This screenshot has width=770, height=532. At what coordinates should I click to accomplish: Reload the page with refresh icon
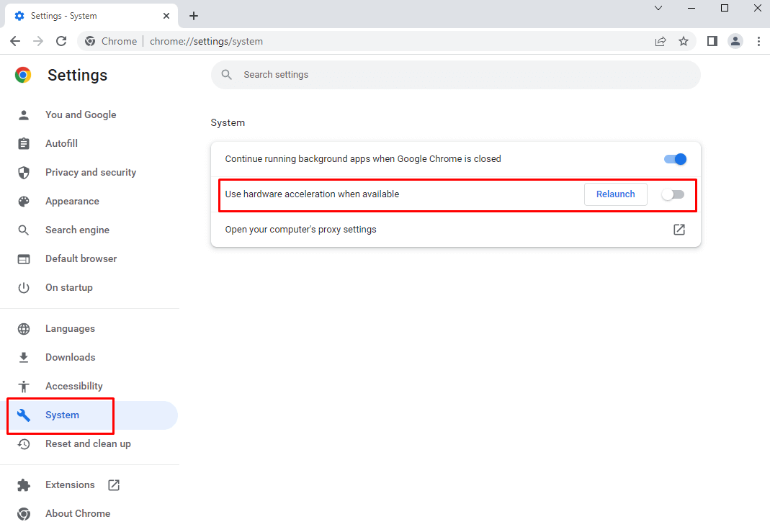[61, 41]
